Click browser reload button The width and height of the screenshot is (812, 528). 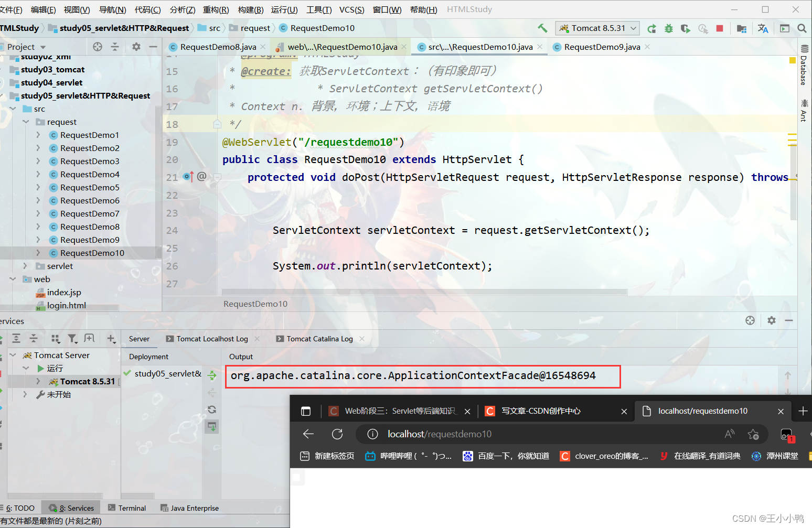337,434
